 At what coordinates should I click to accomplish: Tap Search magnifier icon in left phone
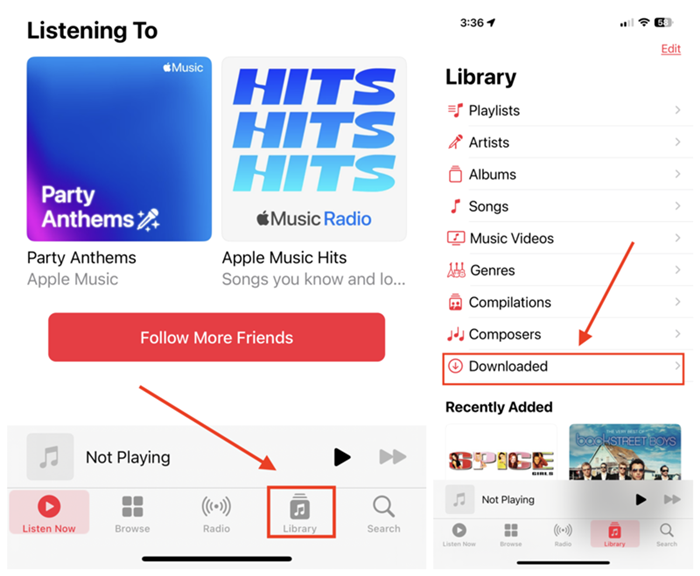coord(383,506)
